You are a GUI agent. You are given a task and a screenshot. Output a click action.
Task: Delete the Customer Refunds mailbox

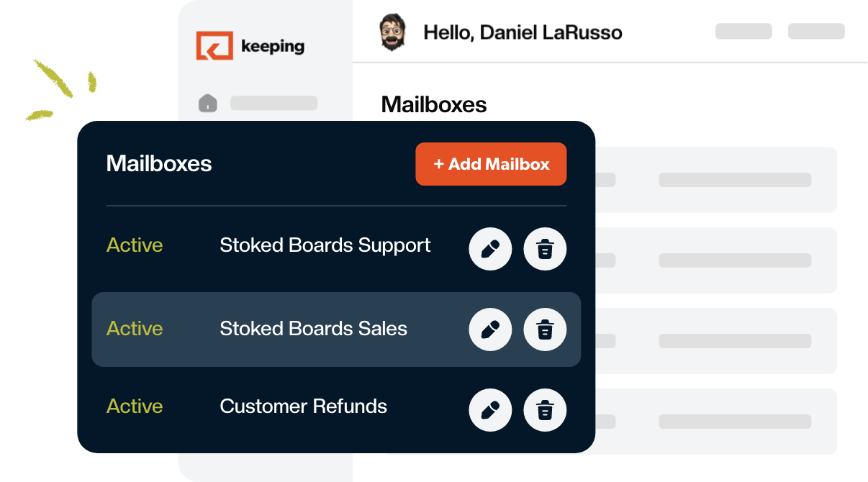click(545, 410)
